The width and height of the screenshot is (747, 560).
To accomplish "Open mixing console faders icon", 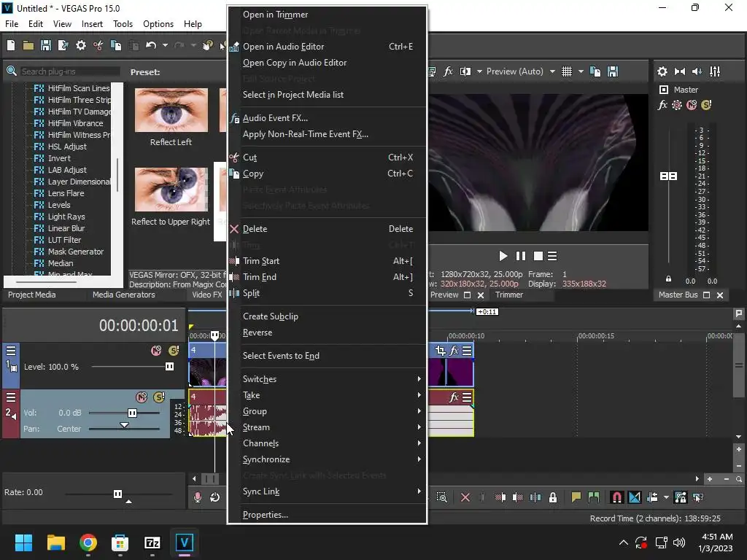I will pyautogui.click(x=715, y=71).
